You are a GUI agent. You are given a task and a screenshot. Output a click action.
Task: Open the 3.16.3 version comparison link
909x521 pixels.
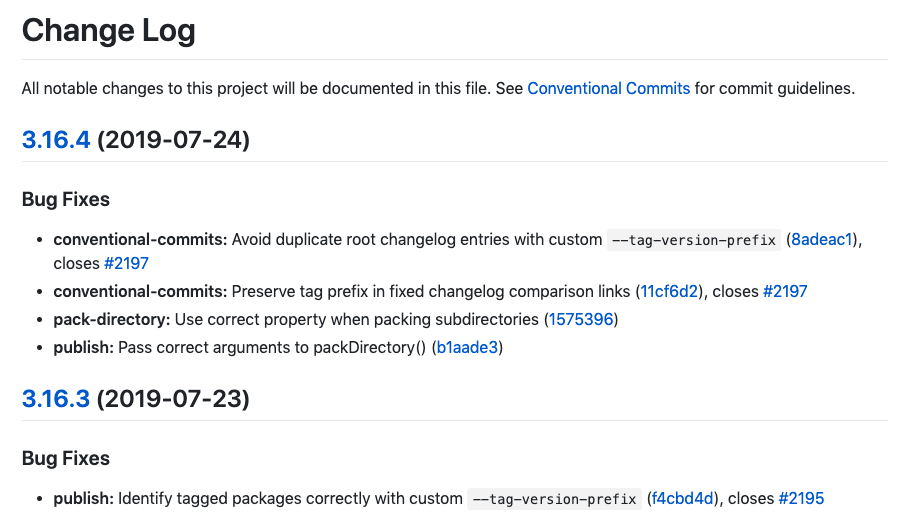click(56, 399)
